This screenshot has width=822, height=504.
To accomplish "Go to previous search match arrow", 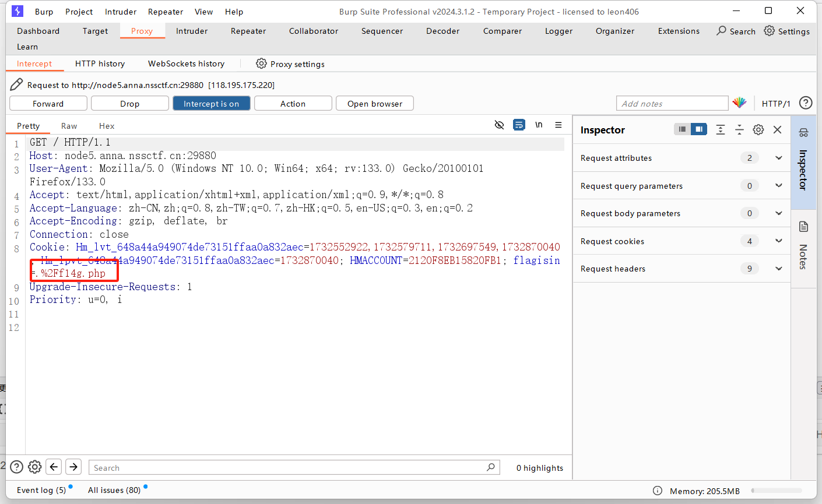I will click(54, 467).
